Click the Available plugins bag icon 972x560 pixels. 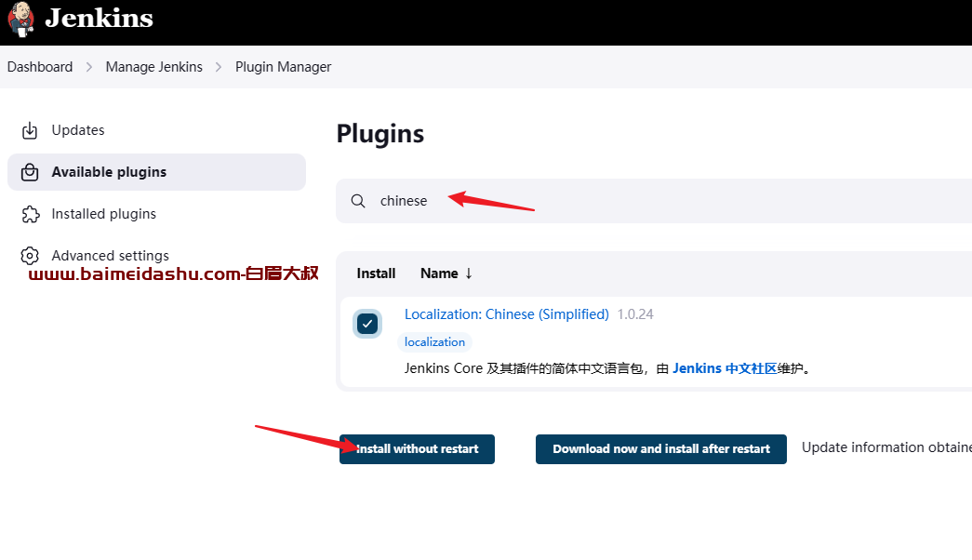(30, 172)
